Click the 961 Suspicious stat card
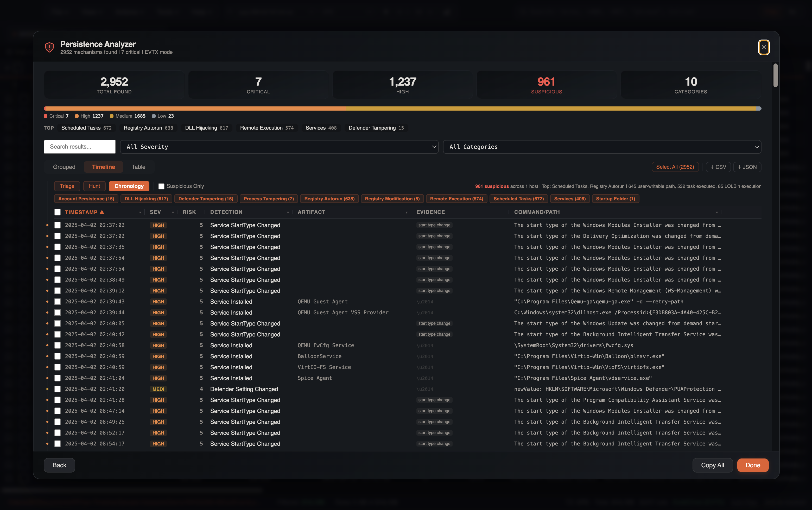 point(546,85)
